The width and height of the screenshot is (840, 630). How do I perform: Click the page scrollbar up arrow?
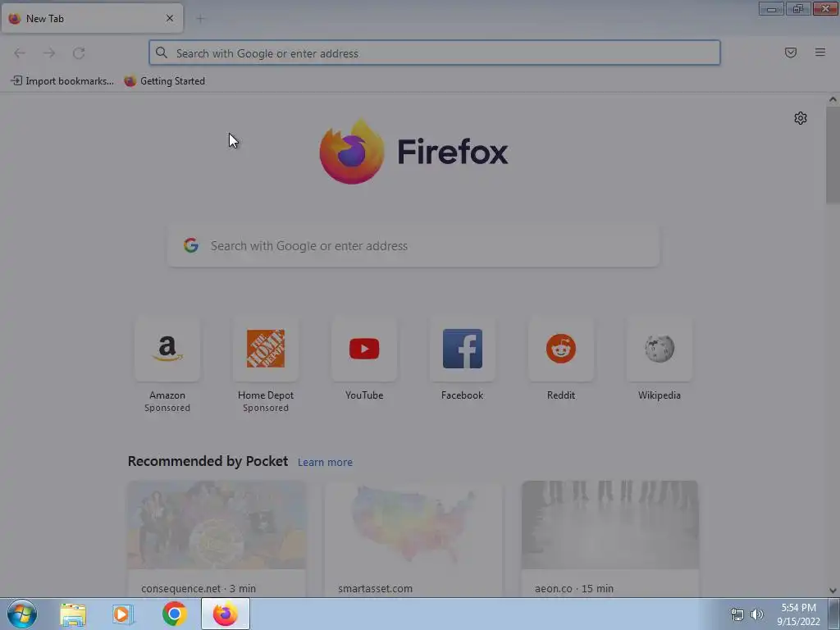[x=833, y=99]
